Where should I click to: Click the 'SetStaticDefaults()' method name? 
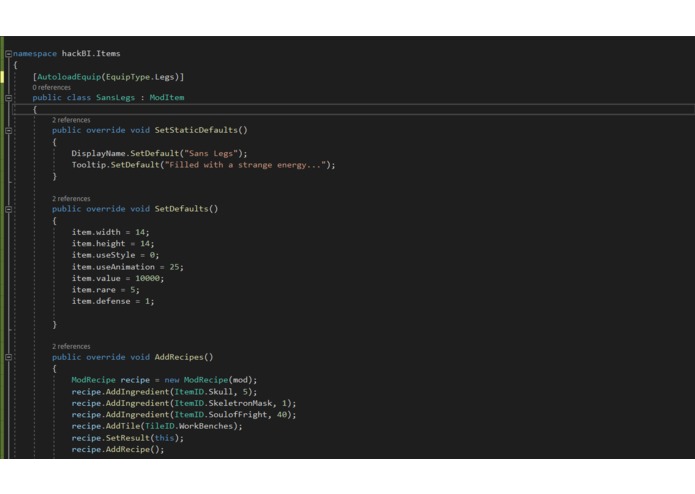(x=201, y=130)
